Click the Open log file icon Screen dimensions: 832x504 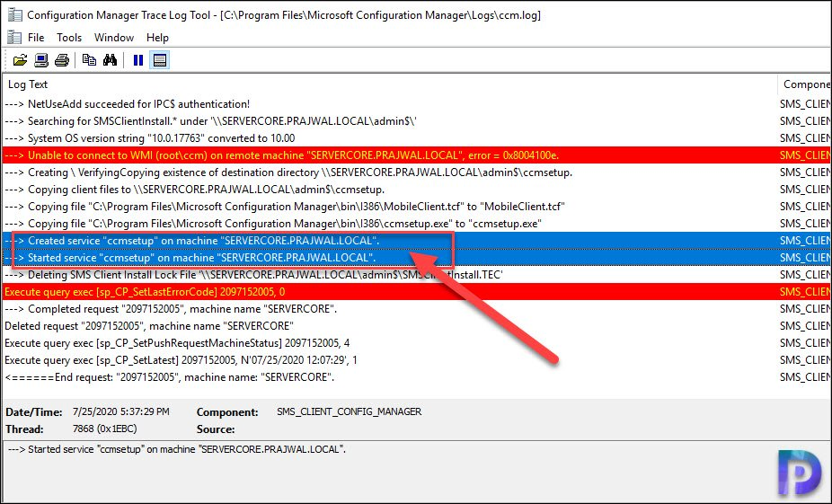click(20, 60)
